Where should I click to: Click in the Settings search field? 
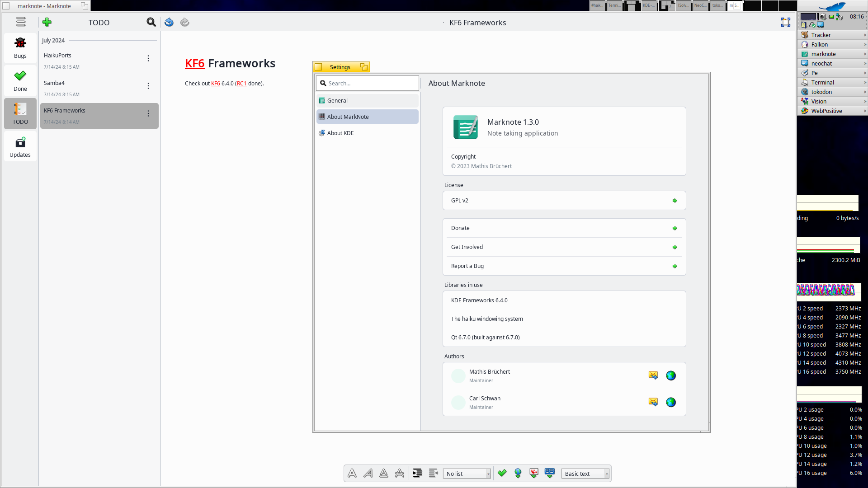click(x=368, y=83)
